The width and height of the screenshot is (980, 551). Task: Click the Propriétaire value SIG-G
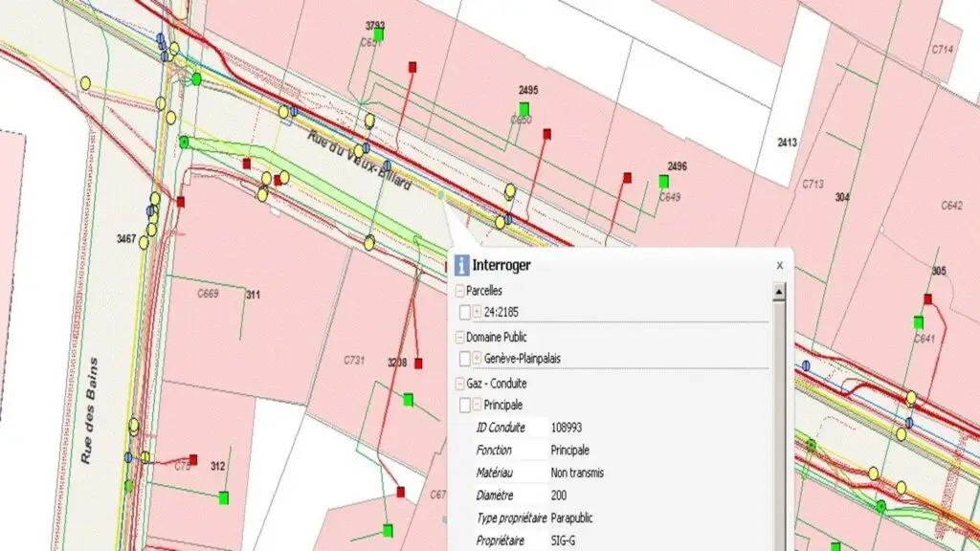pos(563,540)
